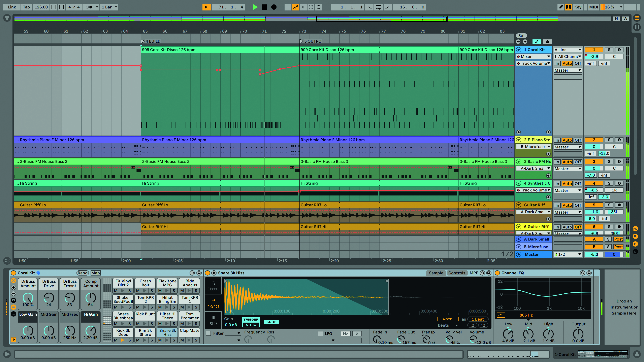Open MIDI Map Mode

pos(593,7)
